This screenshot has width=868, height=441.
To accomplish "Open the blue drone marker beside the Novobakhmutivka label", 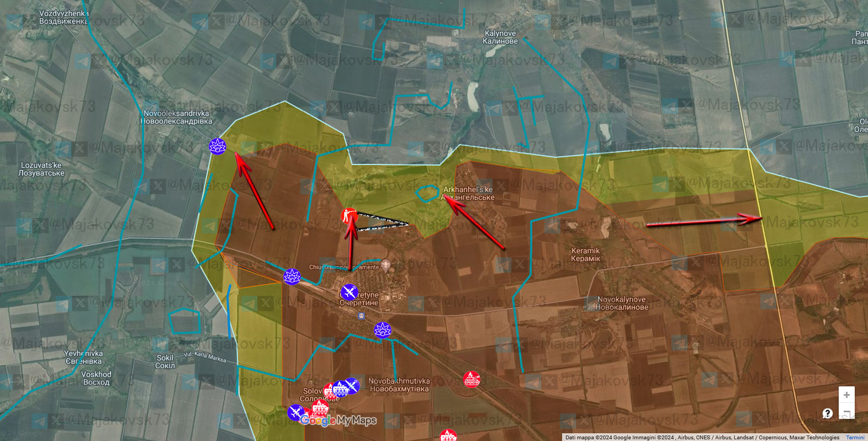I will [x=352, y=385].
